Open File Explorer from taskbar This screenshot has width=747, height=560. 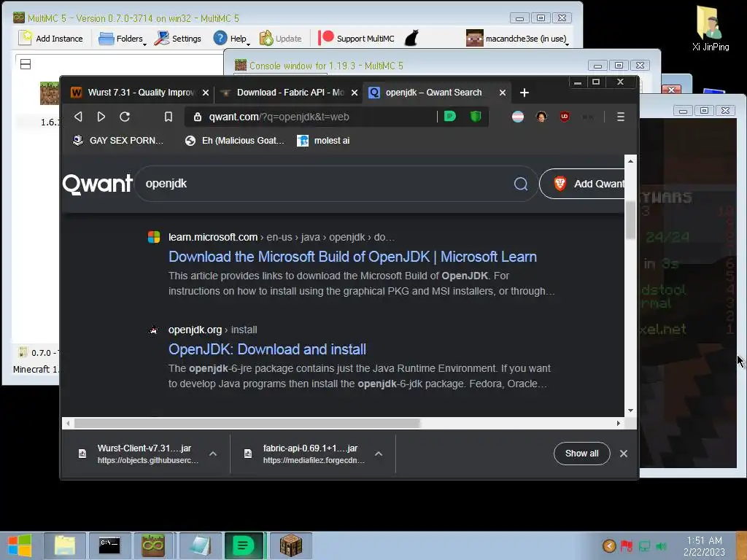65,545
